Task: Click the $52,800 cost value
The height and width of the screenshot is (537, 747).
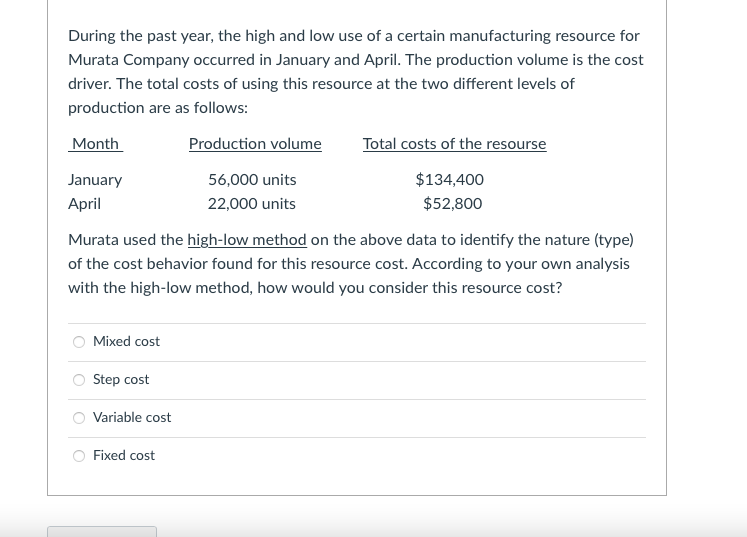Action: tap(453, 203)
